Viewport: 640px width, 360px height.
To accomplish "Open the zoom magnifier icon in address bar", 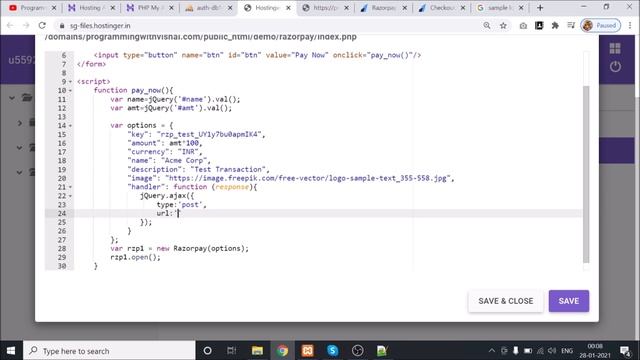I will pos(487,25).
